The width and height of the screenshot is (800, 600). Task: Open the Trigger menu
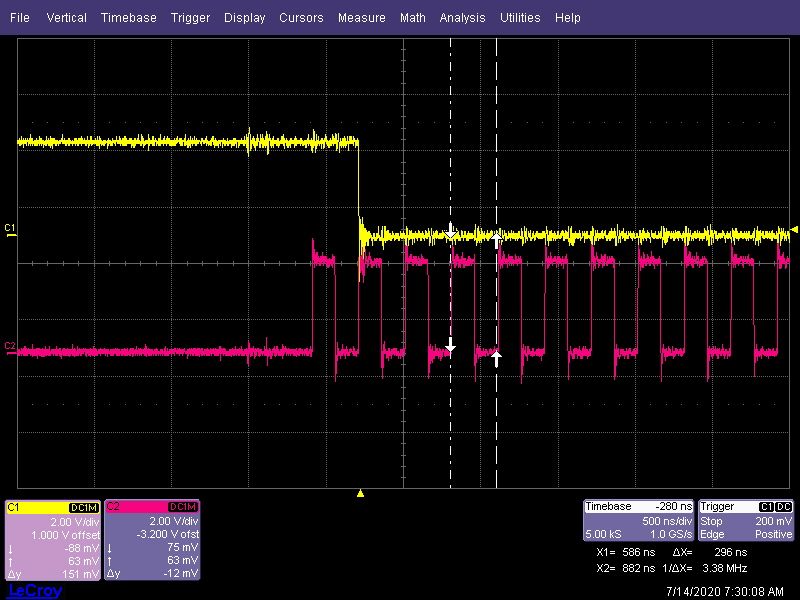coord(190,17)
